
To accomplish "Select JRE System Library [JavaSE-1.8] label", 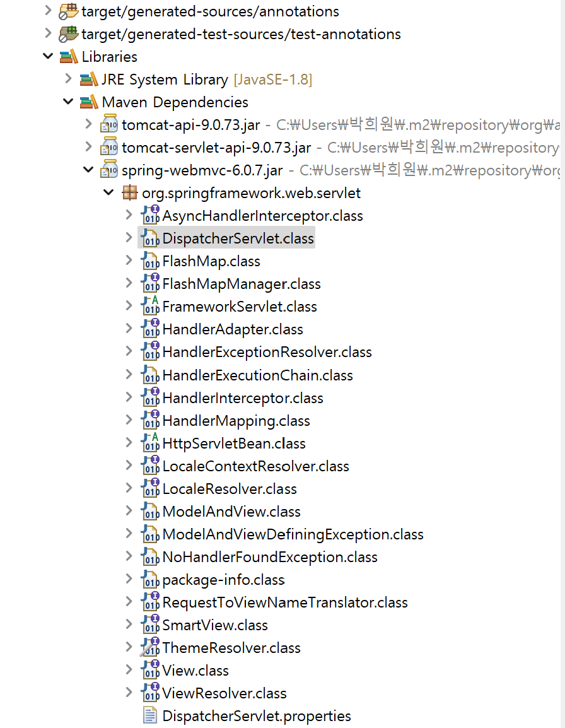I will (x=207, y=79).
